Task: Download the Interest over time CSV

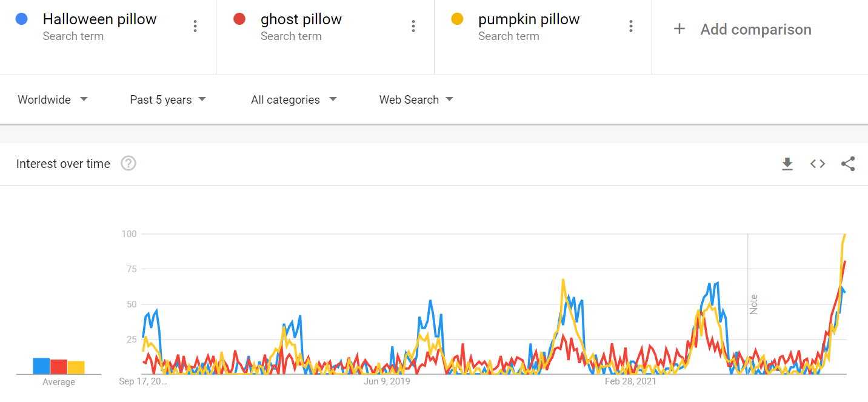Action: (x=787, y=164)
